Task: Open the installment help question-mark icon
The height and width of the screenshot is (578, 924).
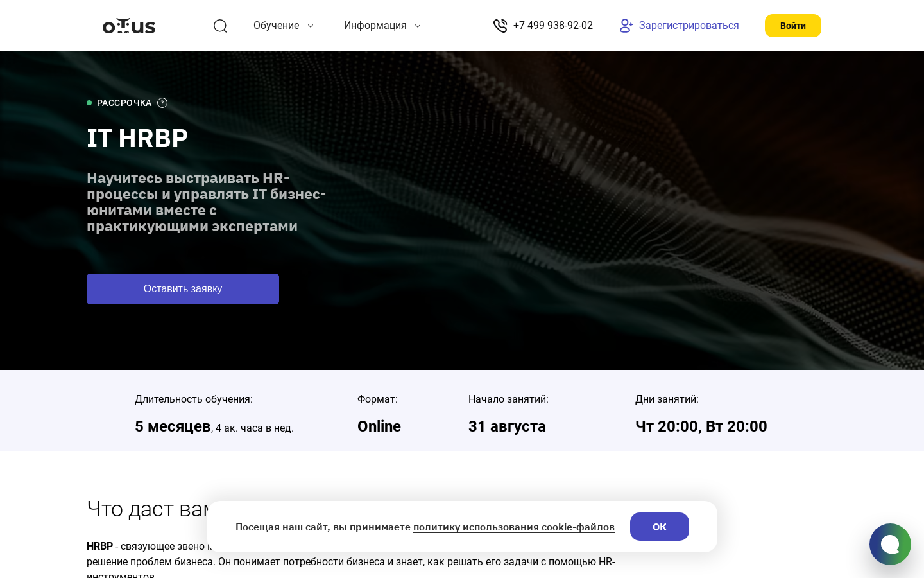Action: [162, 103]
